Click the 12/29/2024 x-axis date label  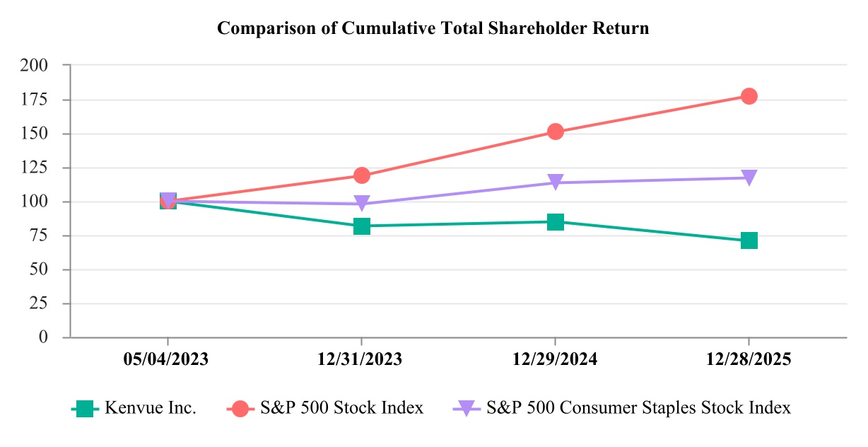(556, 359)
